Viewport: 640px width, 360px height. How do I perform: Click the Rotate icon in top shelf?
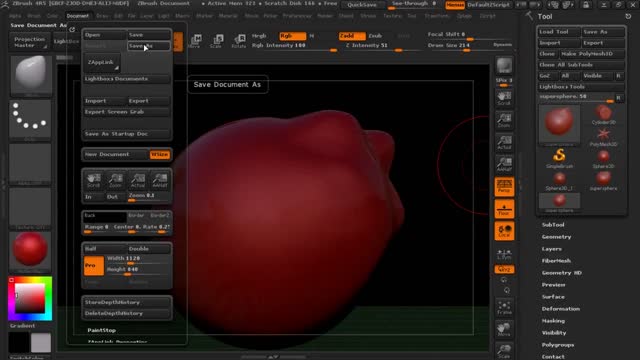[x=239, y=41]
